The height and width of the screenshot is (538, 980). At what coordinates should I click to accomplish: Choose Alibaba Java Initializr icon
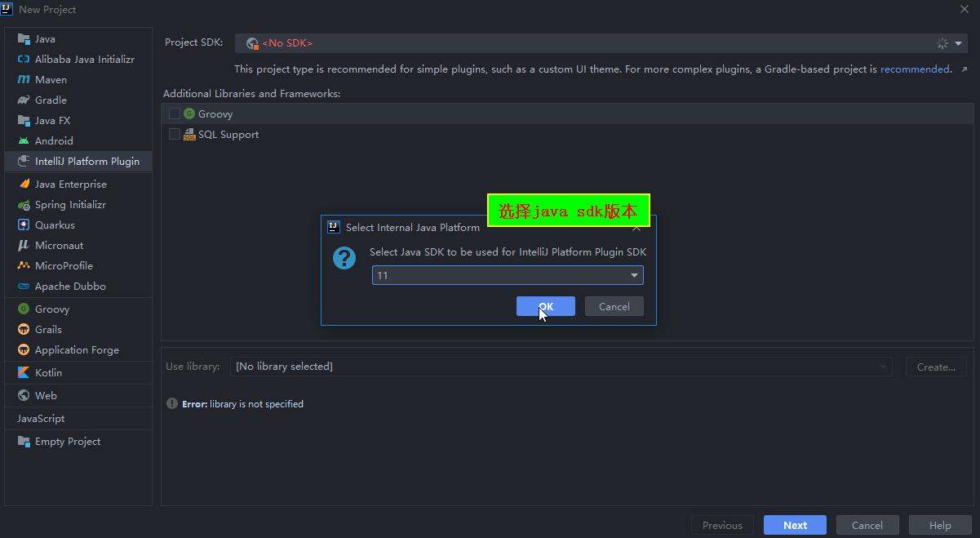[24, 59]
